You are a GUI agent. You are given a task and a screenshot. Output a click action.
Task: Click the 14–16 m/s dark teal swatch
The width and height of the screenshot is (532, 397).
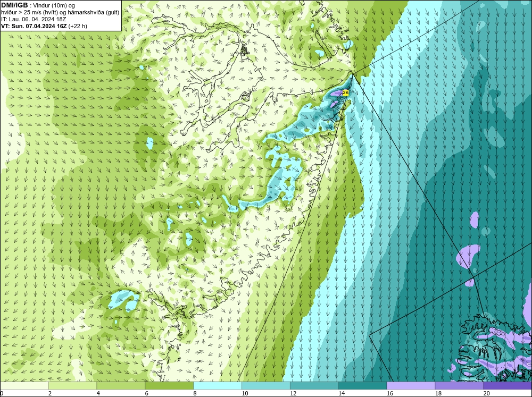[363, 386]
